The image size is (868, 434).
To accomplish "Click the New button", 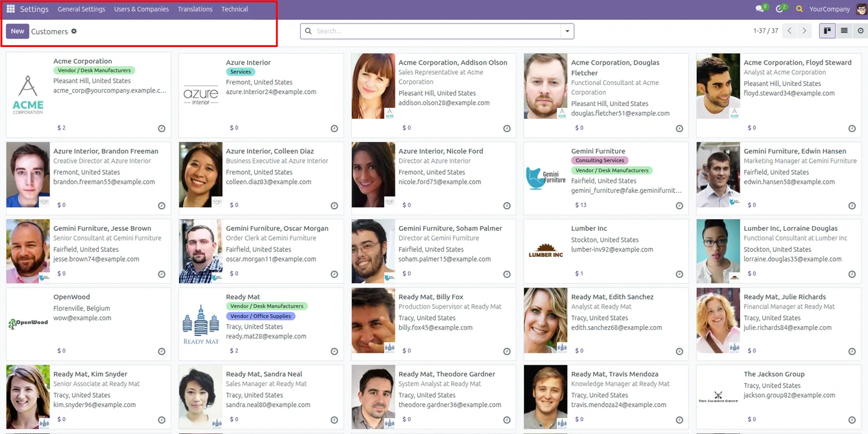I will (x=17, y=31).
